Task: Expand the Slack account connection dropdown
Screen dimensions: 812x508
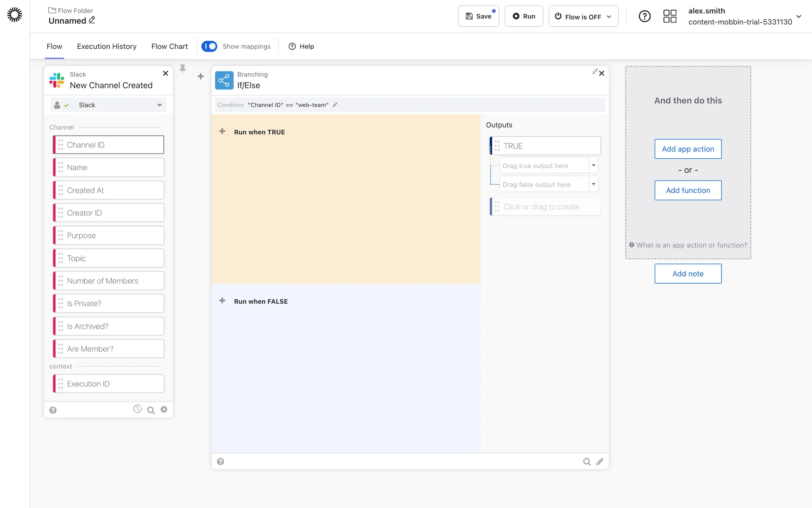Action: coord(159,105)
